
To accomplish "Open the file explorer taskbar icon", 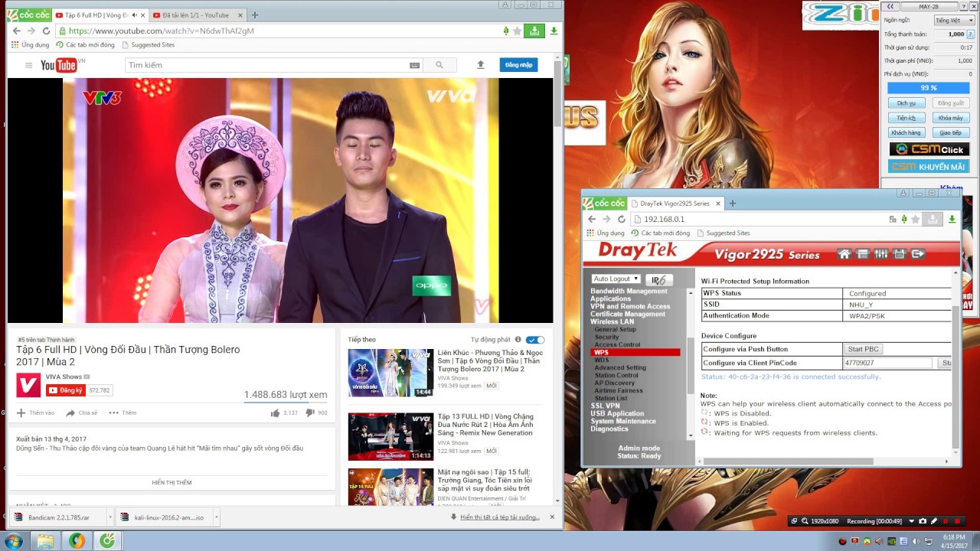I will (45, 541).
